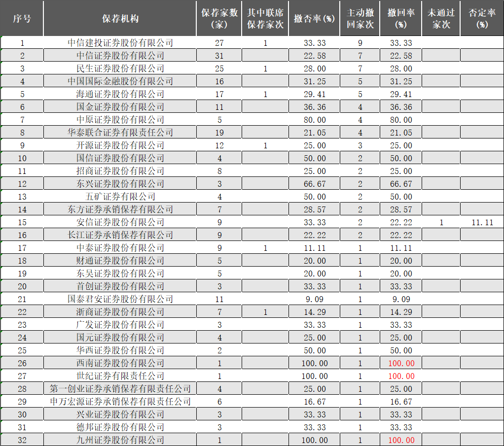The width and height of the screenshot is (504, 446).
Task: Click cell 国泰君安证券股份有限公司
Action: point(120,299)
